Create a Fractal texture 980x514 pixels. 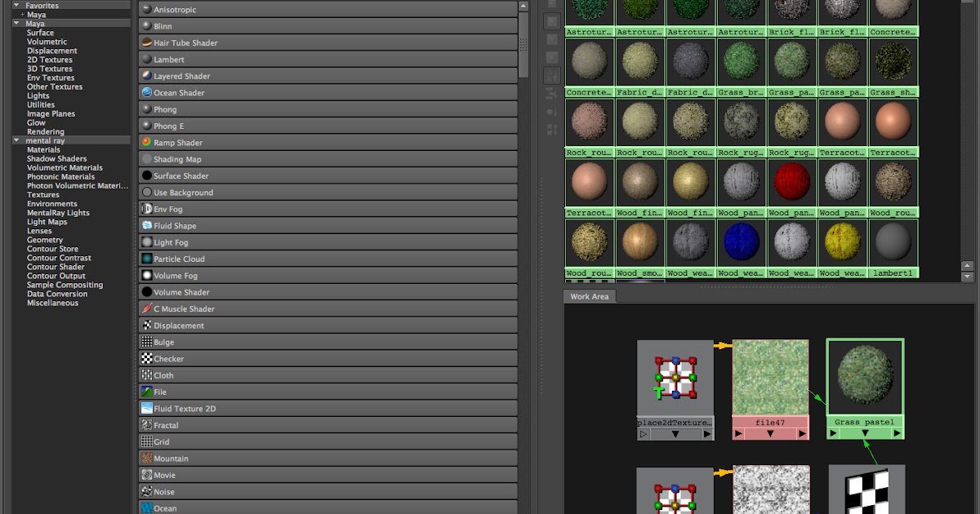327,425
